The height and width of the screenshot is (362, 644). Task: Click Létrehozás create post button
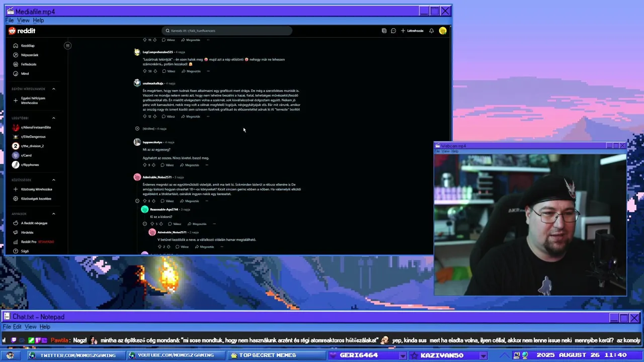412,31
